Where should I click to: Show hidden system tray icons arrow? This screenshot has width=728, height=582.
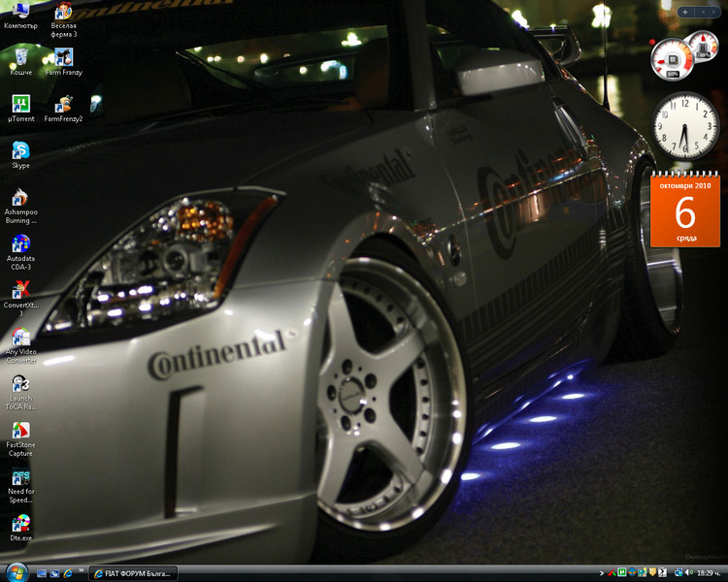(x=602, y=573)
